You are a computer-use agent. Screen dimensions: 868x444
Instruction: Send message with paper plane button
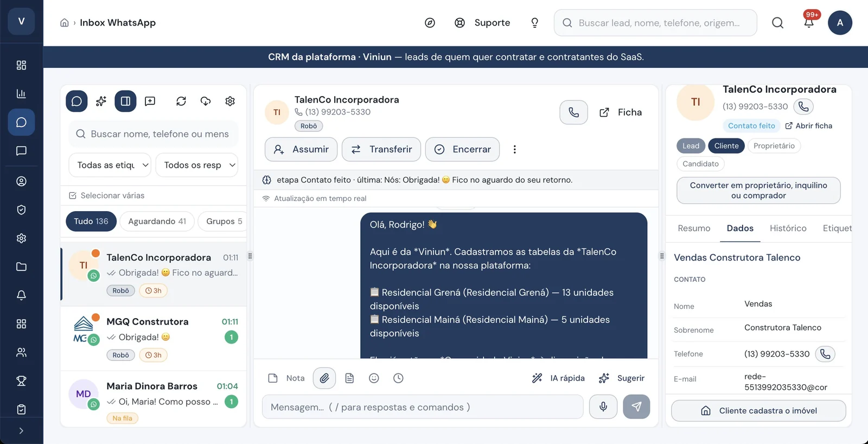point(636,407)
